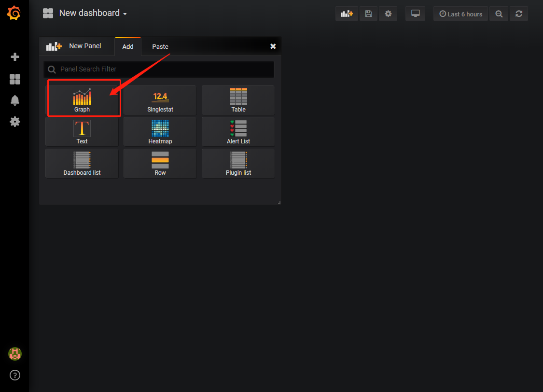543x392 pixels.
Task: Save the dashboard
Action: [x=368, y=14]
